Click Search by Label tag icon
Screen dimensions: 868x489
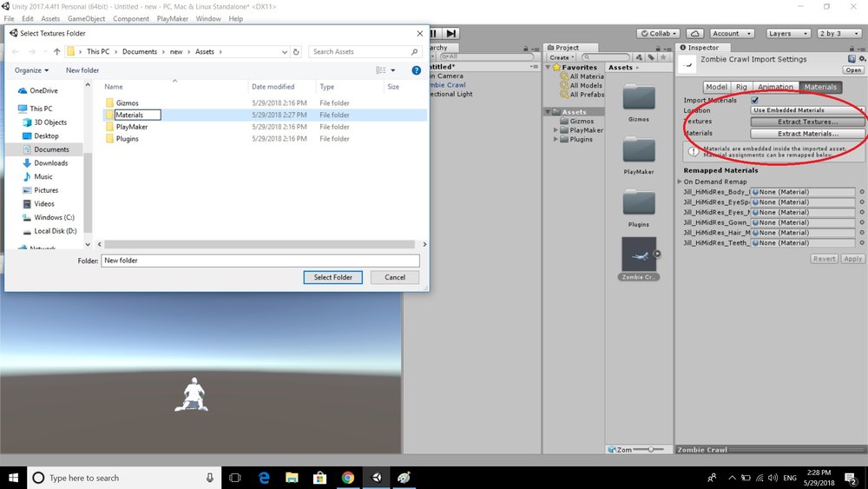[651, 57]
